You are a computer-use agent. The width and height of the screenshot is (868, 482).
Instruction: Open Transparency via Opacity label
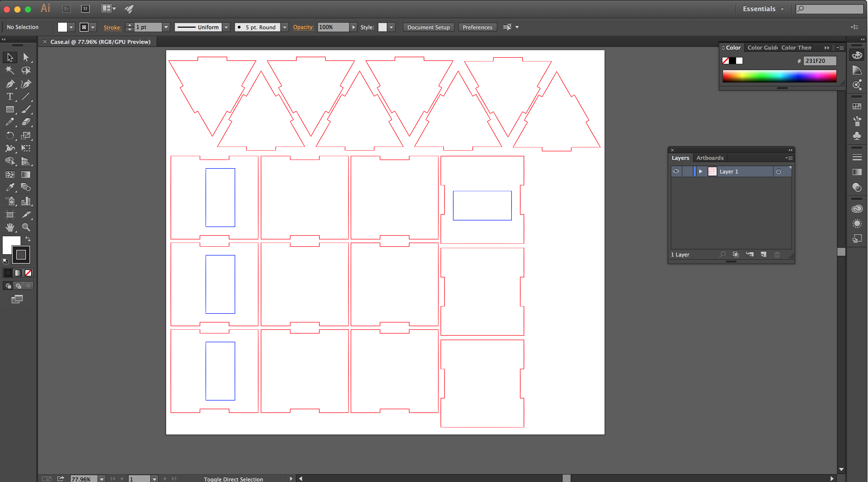pos(303,27)
